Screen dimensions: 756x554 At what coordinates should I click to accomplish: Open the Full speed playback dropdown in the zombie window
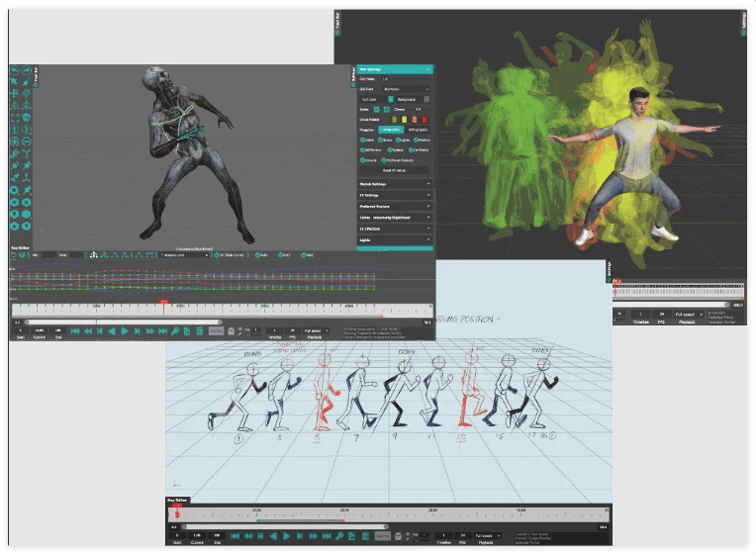pos(316,330)
